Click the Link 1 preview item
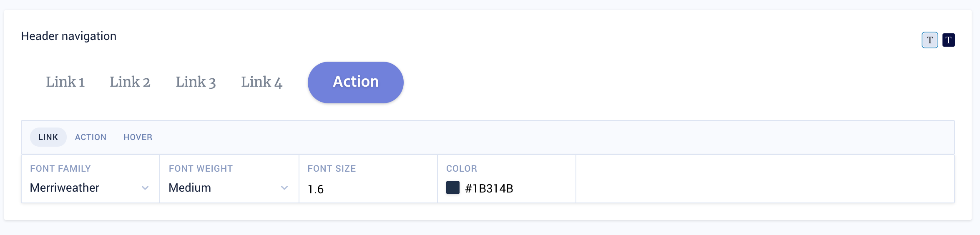The width and height of the screenshot is (980, 235). [x=65, y=82]
